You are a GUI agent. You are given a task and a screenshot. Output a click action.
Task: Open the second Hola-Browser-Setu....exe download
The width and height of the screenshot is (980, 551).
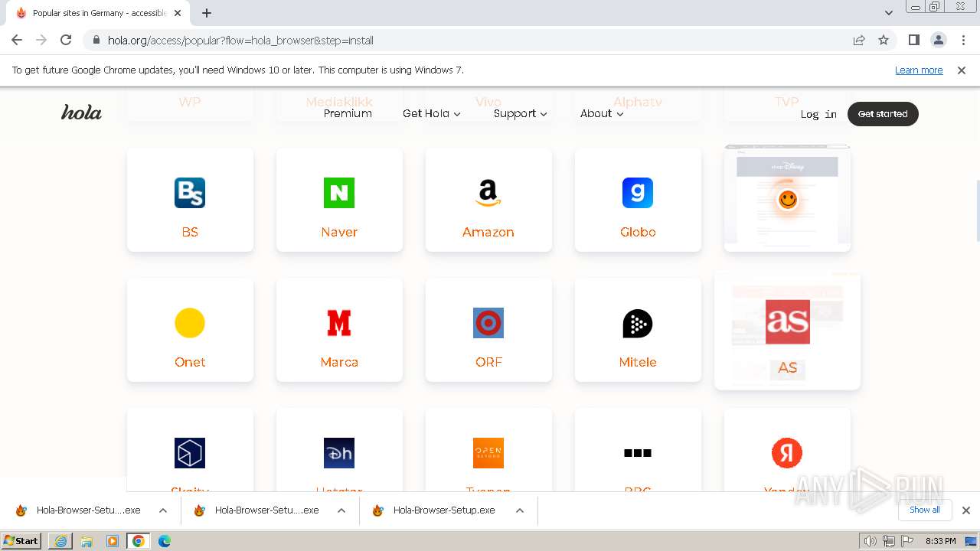pyautogui.click(x=266, y=510)
